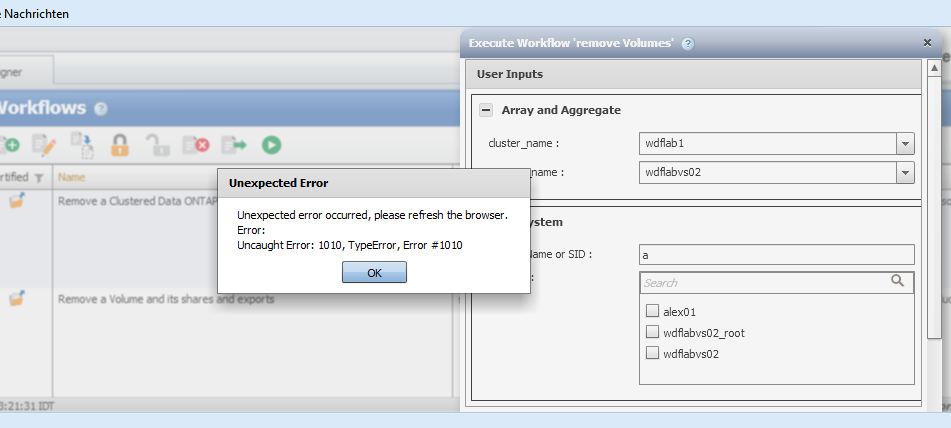Image resolution: width=951 pixels, height=428 pixels.
Task: Tick the wdflabvs02 checkbox
Action: 652,352
